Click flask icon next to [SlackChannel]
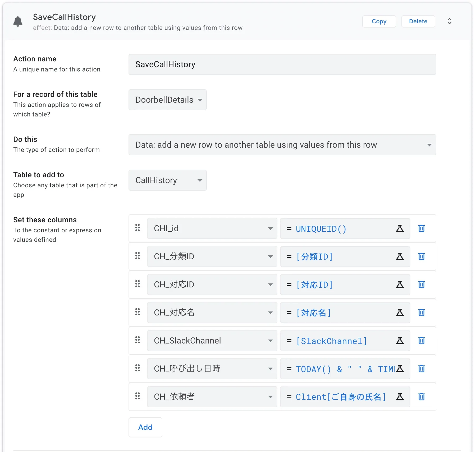The height and width of the screenshot is (452, 476). 400,341
